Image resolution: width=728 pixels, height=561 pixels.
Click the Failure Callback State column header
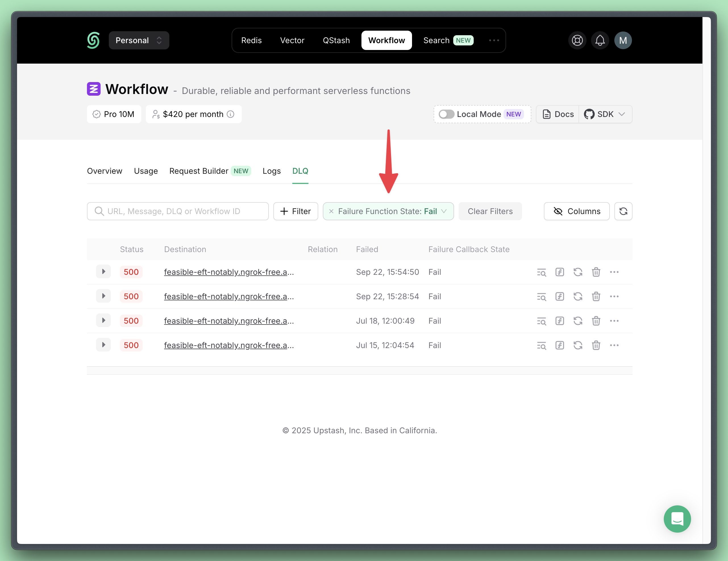(x=469, y=249)
